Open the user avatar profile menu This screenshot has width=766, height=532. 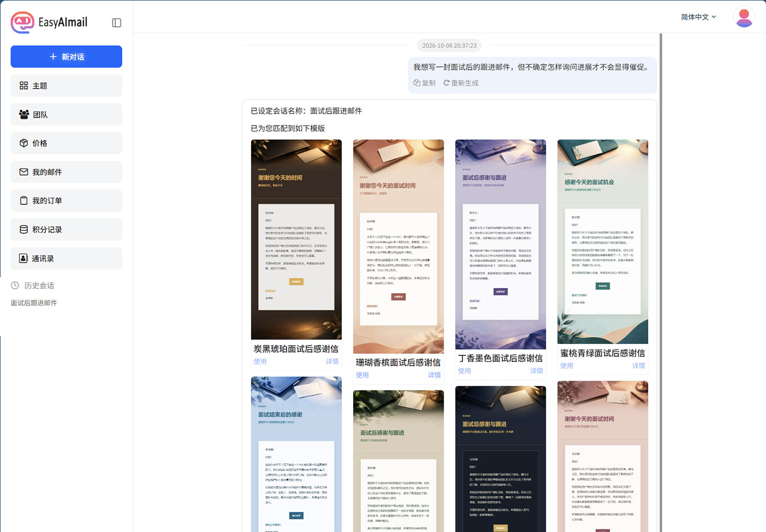[744, 17]
